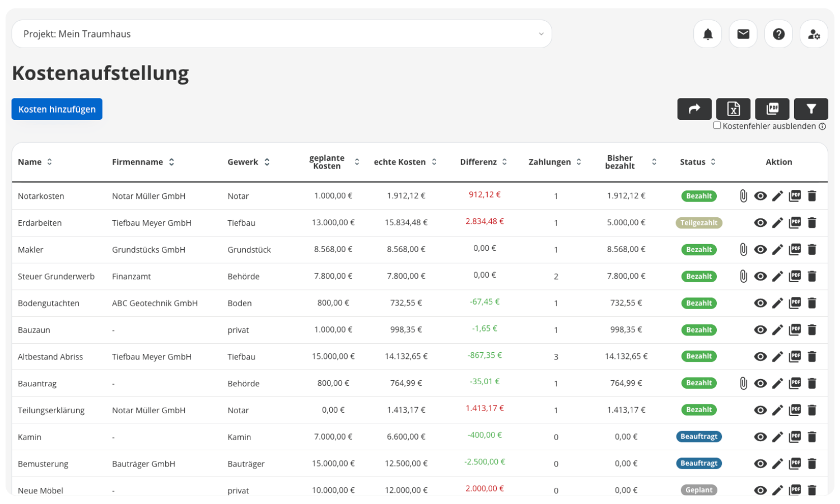840x504 pixels.
Task: Export the cost list to Excel
Action: click(x=733, y=109)
